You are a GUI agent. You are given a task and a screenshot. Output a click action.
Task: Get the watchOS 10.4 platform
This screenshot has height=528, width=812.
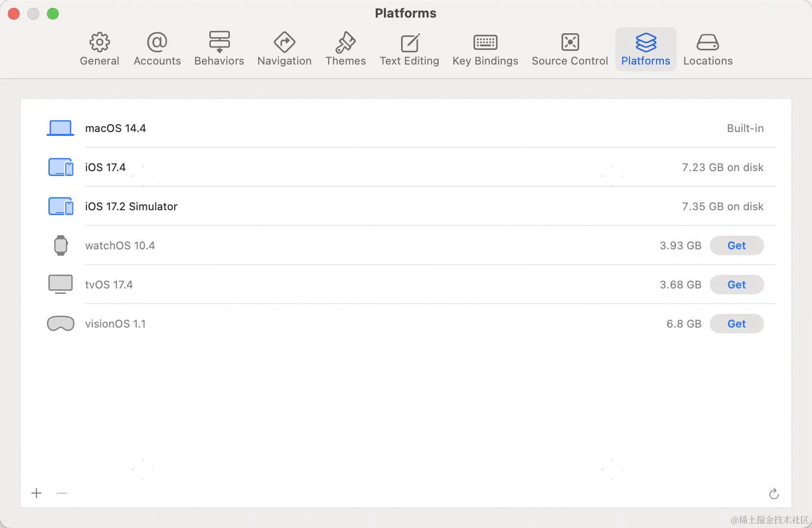[737, 245]
